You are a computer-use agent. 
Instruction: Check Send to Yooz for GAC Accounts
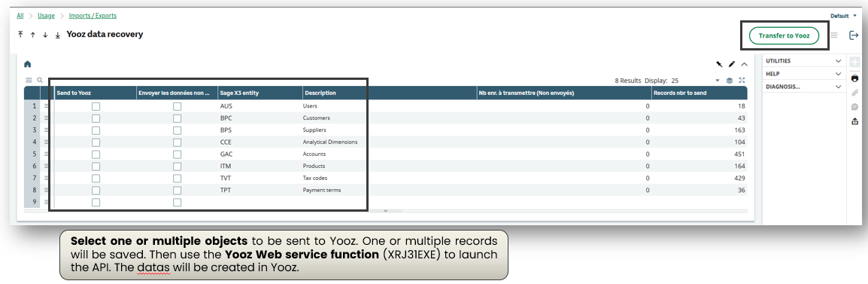pos(96,154)
